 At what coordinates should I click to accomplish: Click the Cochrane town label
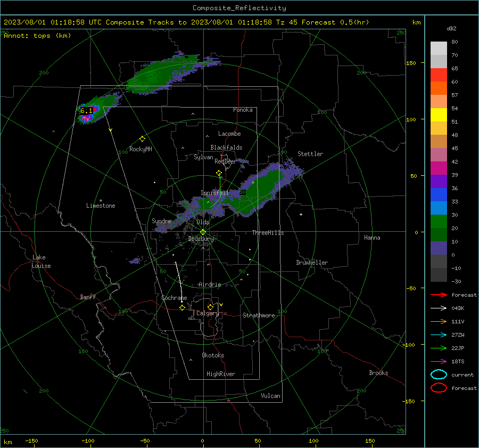point(174,298)
